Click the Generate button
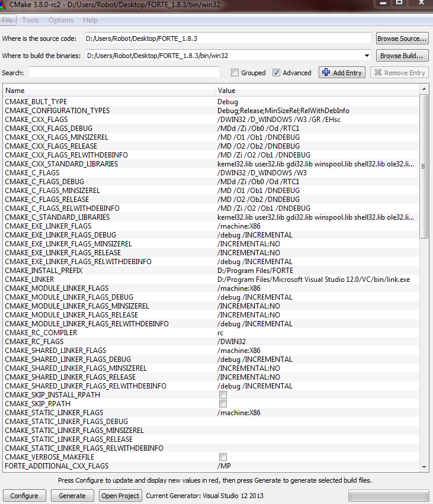The image size is (433, 504). pos(72,496)
